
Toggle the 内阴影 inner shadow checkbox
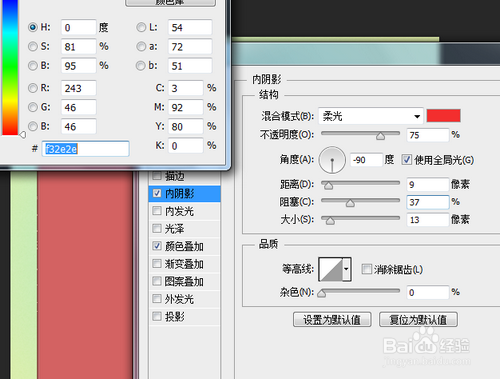point(157,193)
